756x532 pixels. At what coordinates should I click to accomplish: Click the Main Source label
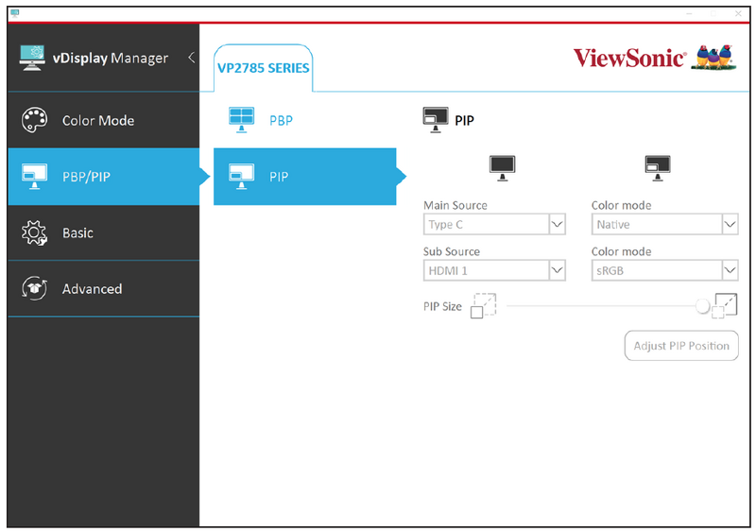click(x=455, y=205)
